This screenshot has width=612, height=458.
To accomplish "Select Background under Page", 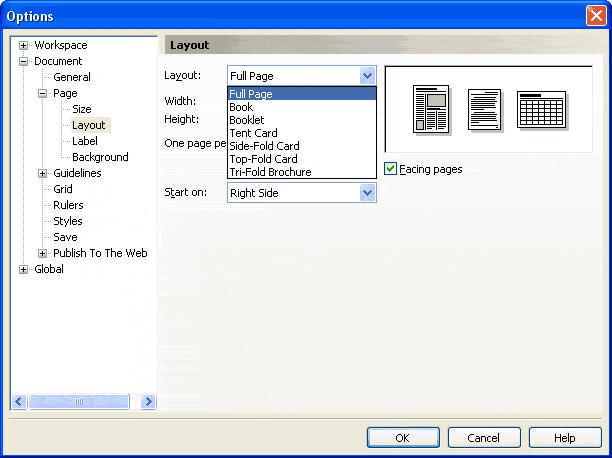I will click(100, 157).
